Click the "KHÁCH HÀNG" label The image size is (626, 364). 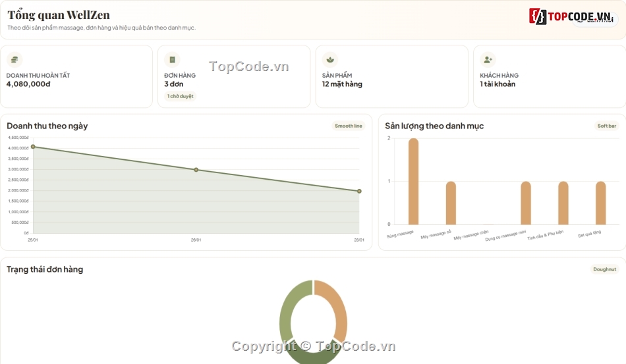click(x=499, y=75)
